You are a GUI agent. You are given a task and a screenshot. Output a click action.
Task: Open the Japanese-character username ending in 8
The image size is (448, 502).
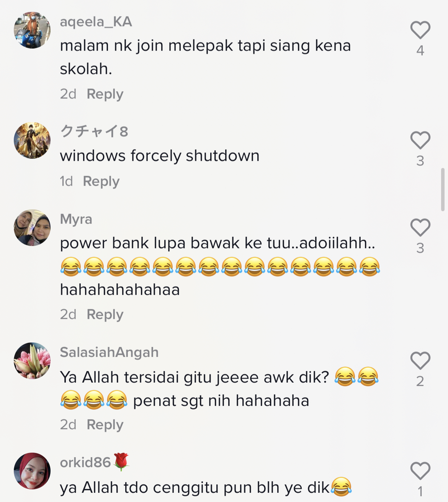point(94,131)
